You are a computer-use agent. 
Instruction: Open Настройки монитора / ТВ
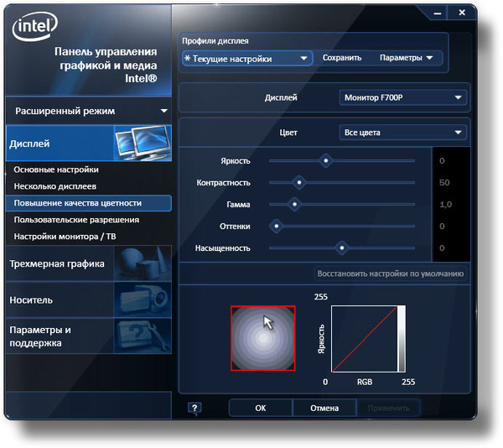tap(65, 237)
